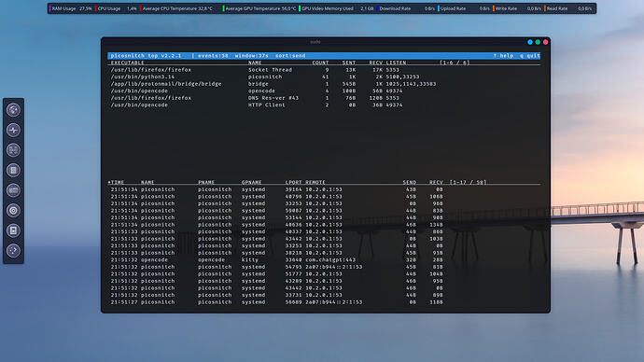The image size is (644, 362).
Task: Click the 'events:58' counter in the header
Action: [213, 56]
